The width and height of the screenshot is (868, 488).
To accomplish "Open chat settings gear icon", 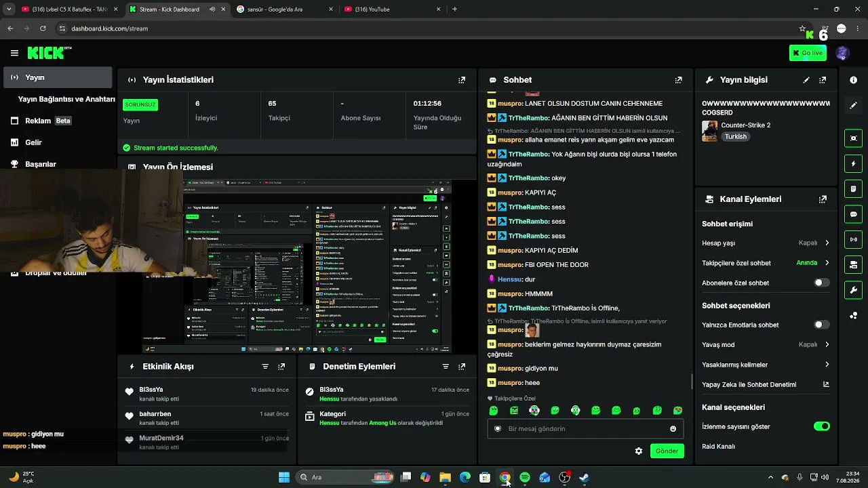I will [x=638, y=451].
